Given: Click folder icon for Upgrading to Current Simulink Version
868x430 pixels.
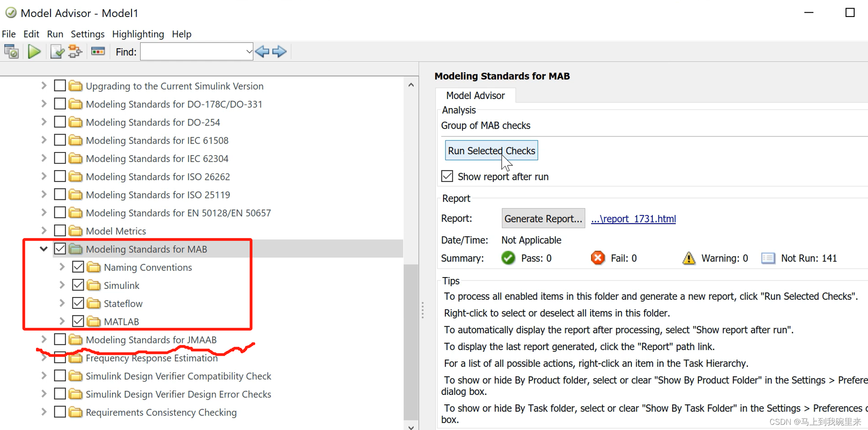Looking at the screenshot, I should click(x=76, y=86).
